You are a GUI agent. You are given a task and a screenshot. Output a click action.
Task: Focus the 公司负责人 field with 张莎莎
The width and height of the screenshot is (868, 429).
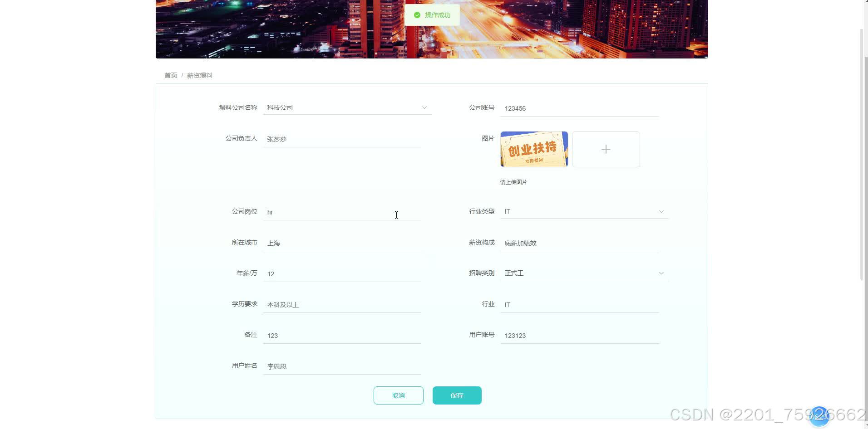(342, 139)
